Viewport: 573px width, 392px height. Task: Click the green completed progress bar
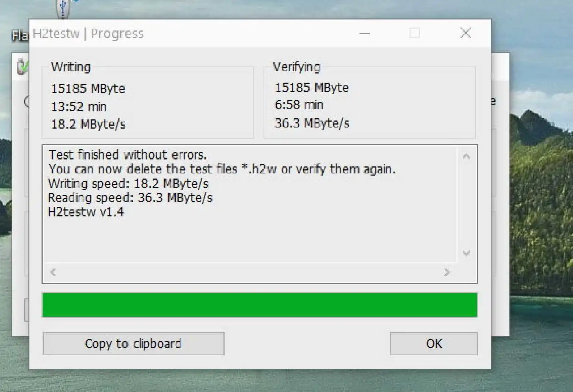click(260, 305)
